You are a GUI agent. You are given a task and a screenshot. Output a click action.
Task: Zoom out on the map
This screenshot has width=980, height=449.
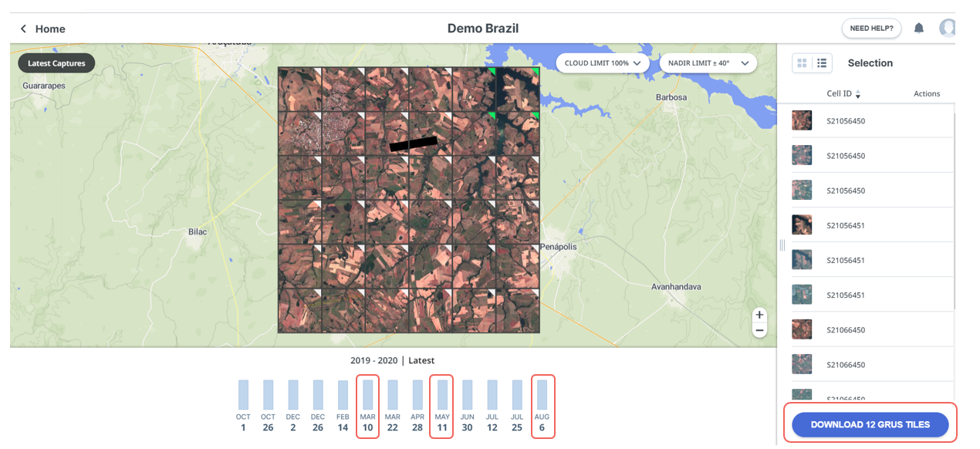pos(759,330)
